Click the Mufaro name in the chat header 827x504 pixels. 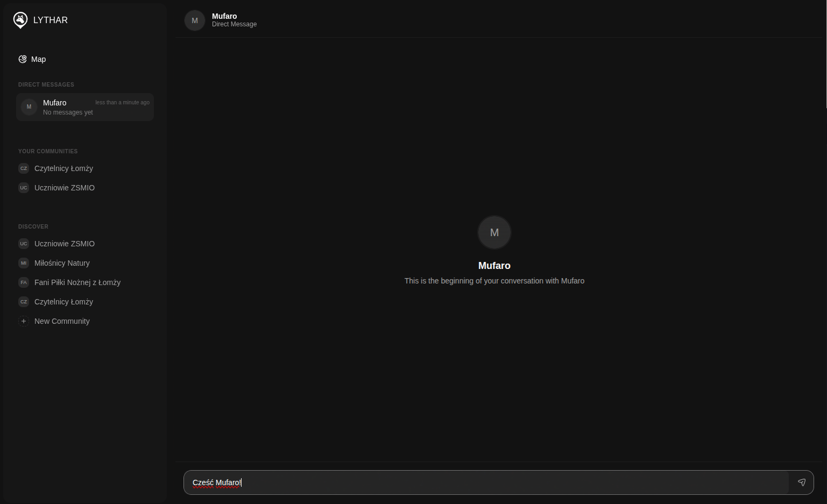(x=224, y=16)
